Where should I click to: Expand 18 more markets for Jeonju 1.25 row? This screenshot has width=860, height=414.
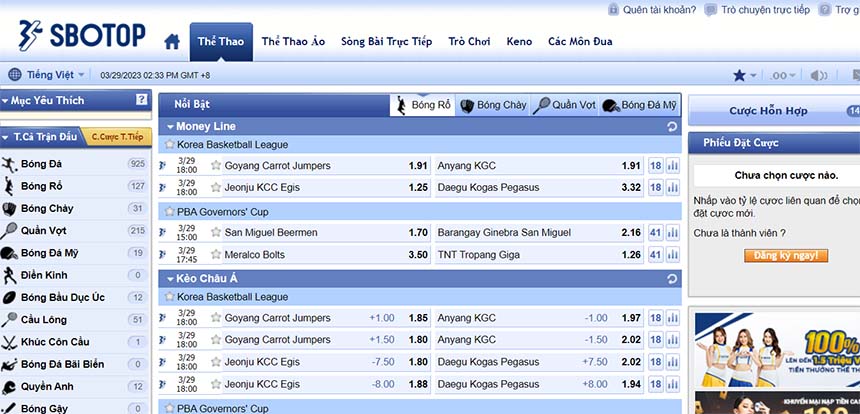click(x=656, y=188)
